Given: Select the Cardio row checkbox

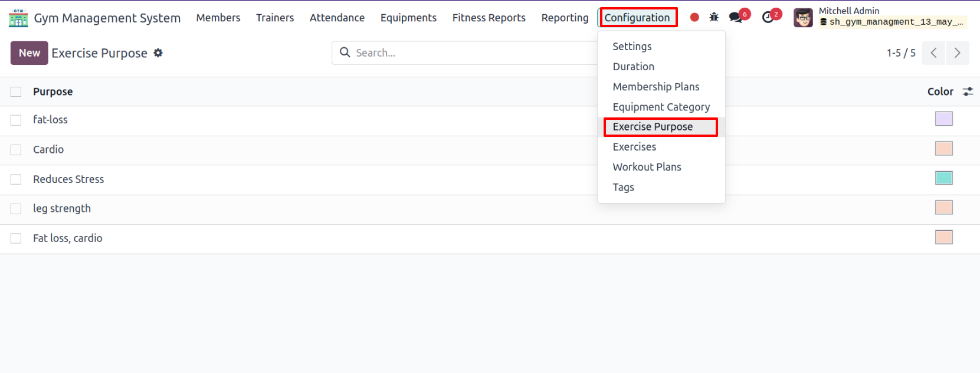Looking at the screenshot, I should click(x=16, y=150).
